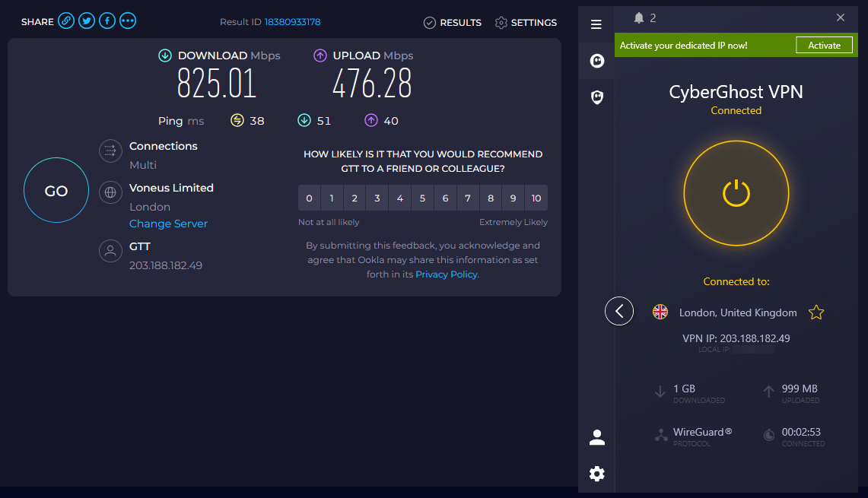
Task: Click the download speed value 825.01
Action: tap(217, 84)
